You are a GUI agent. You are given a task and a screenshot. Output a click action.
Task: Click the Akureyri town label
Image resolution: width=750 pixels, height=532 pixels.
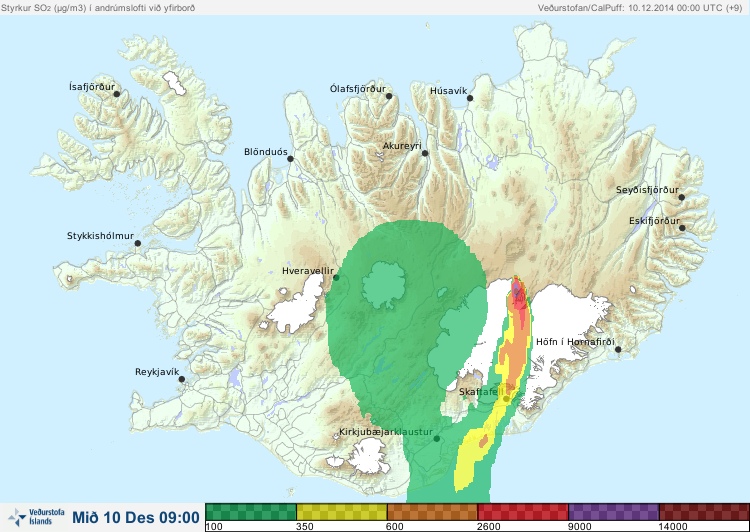pos(402,146)
